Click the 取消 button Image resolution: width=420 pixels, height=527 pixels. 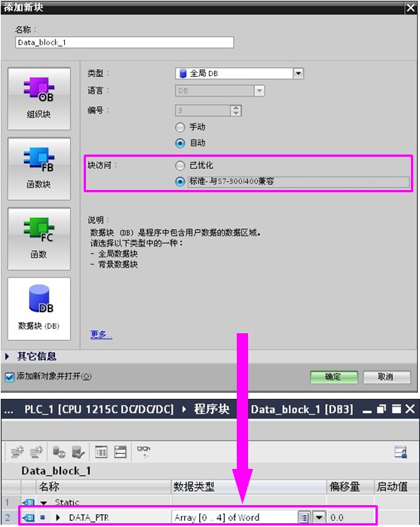click(x=387, y=377)
